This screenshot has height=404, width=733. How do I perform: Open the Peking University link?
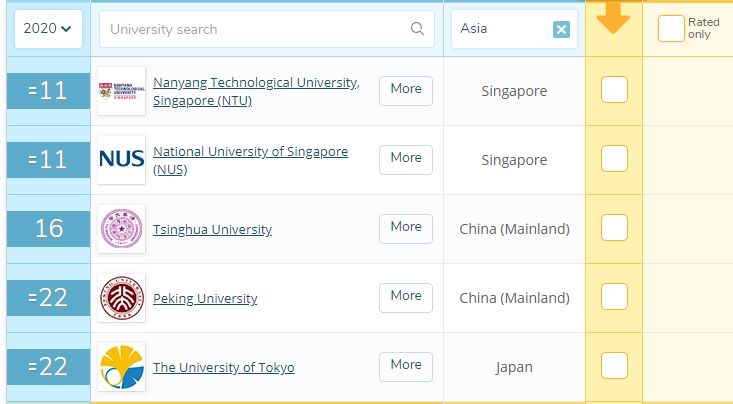205,298
